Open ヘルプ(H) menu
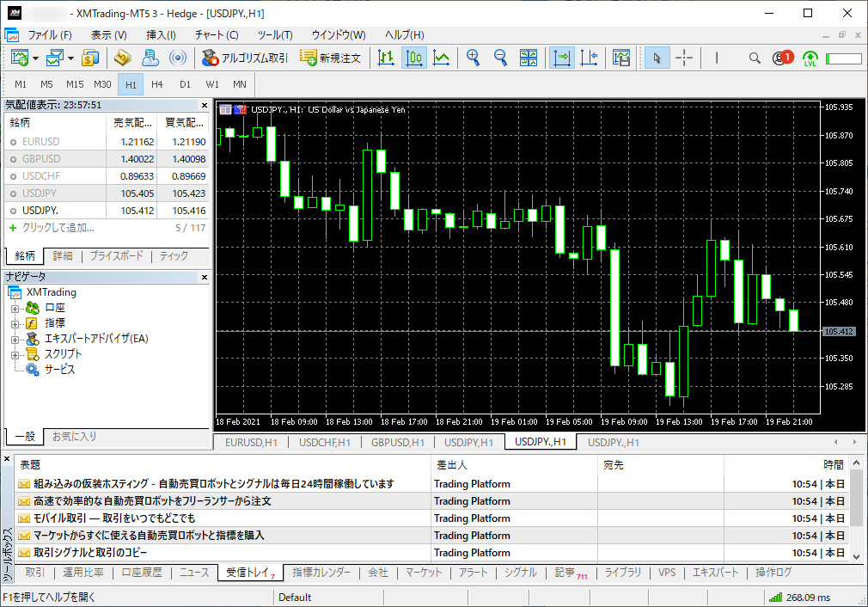This screenshot has width=868, height=607. coord(405,35)
